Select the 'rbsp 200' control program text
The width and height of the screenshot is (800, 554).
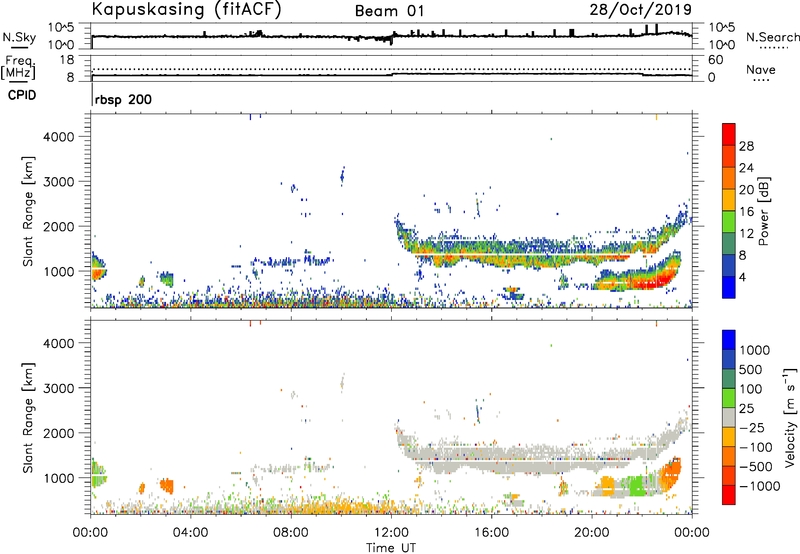click(x=123, y=99)
